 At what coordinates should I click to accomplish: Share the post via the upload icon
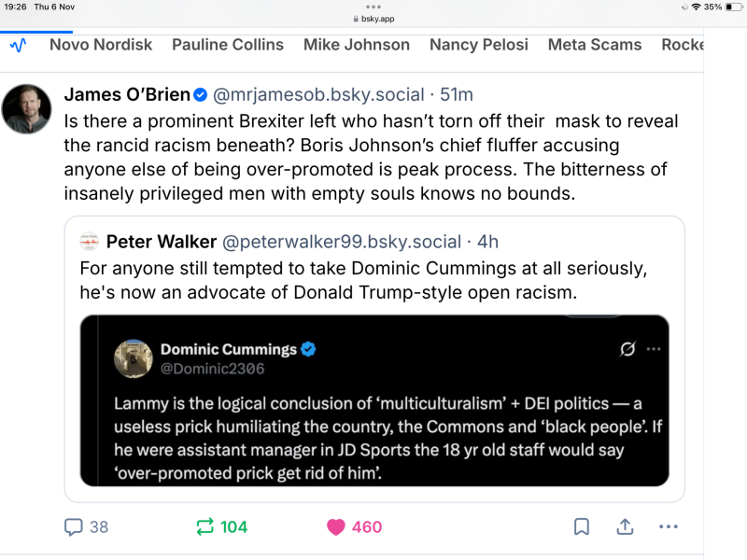(625, 526)
